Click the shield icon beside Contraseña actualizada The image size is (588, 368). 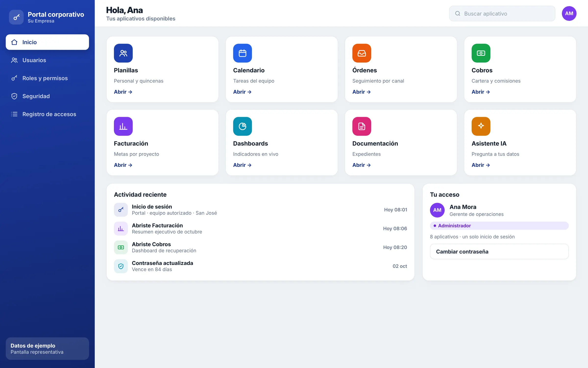(x=121, y=266)
